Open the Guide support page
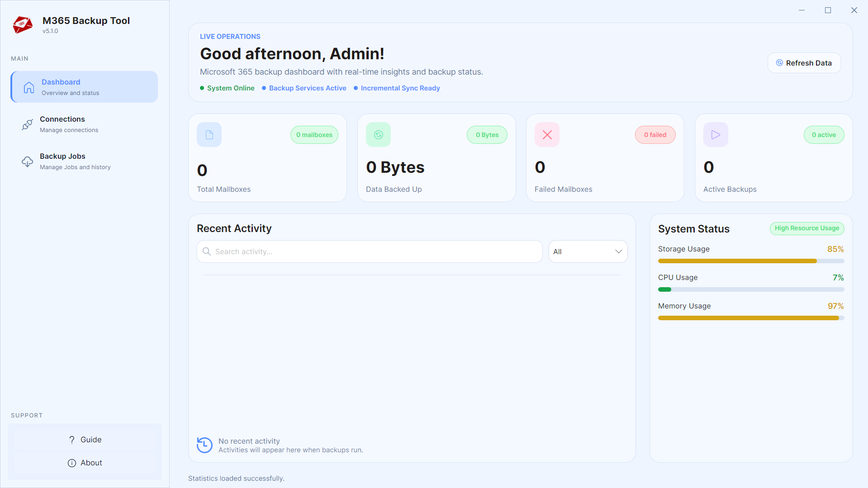 [x=85, y=440]
